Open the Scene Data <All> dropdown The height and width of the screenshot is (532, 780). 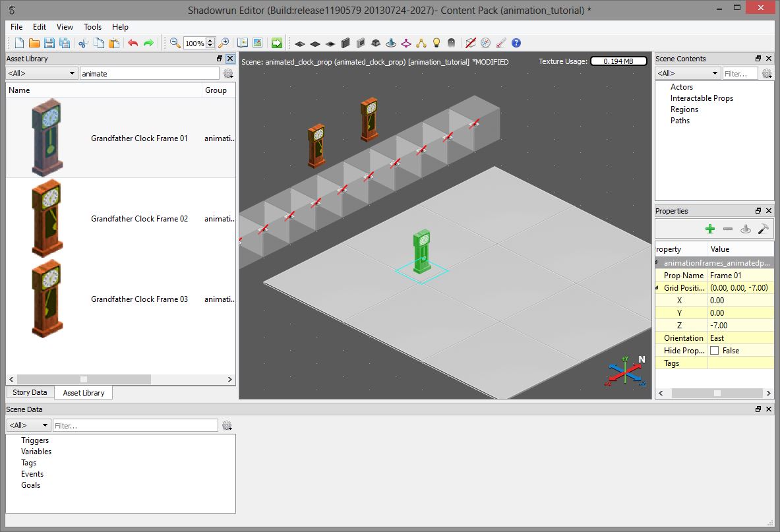coord(29,425)
